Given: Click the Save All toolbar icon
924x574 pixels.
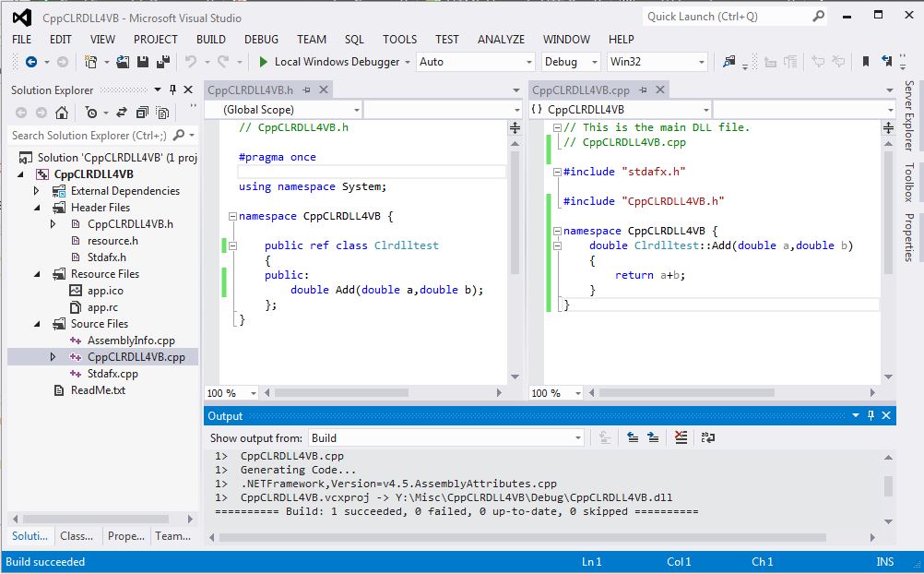Looking at the screenshot, I should coord(162,61).
